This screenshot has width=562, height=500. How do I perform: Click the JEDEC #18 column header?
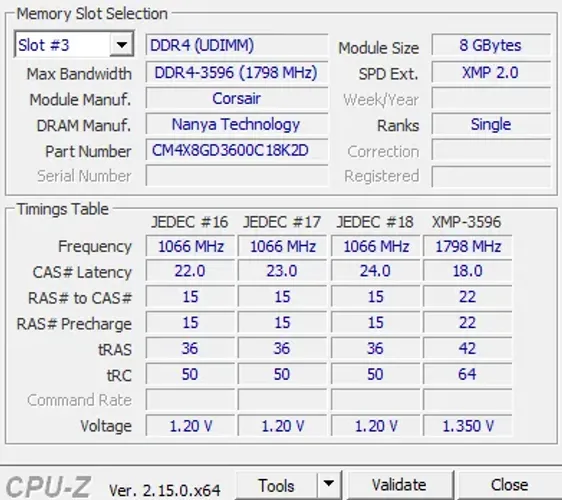(375, 222)
